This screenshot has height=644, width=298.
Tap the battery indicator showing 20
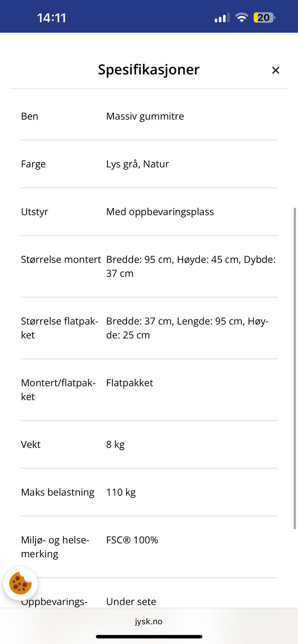tap(264, 18)
